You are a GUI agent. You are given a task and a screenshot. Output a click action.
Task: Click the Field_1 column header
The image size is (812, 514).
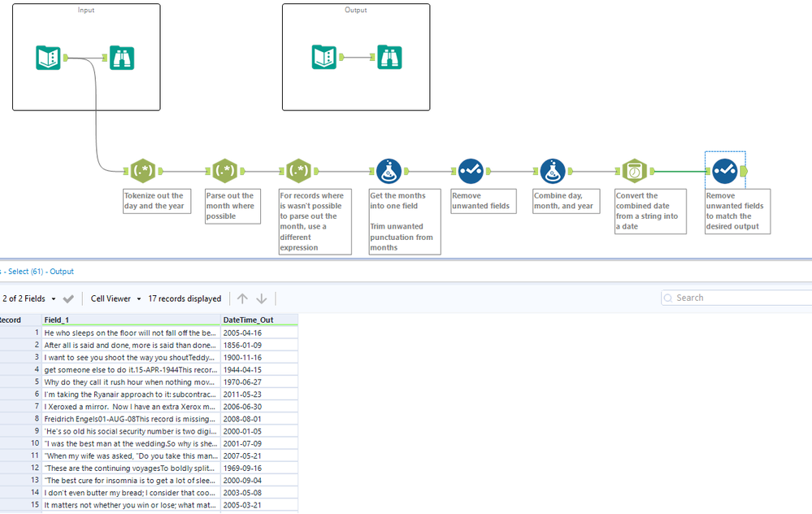click(131, 320)
